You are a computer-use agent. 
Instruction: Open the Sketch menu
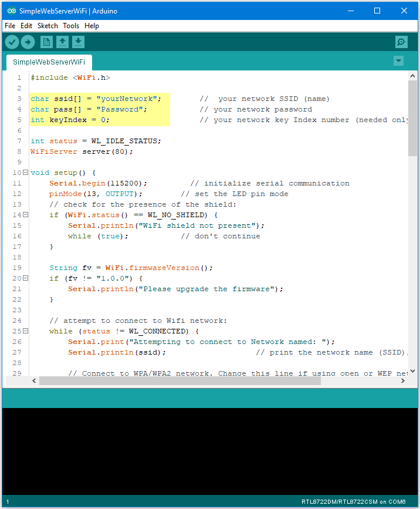click(x=48, y=26)
